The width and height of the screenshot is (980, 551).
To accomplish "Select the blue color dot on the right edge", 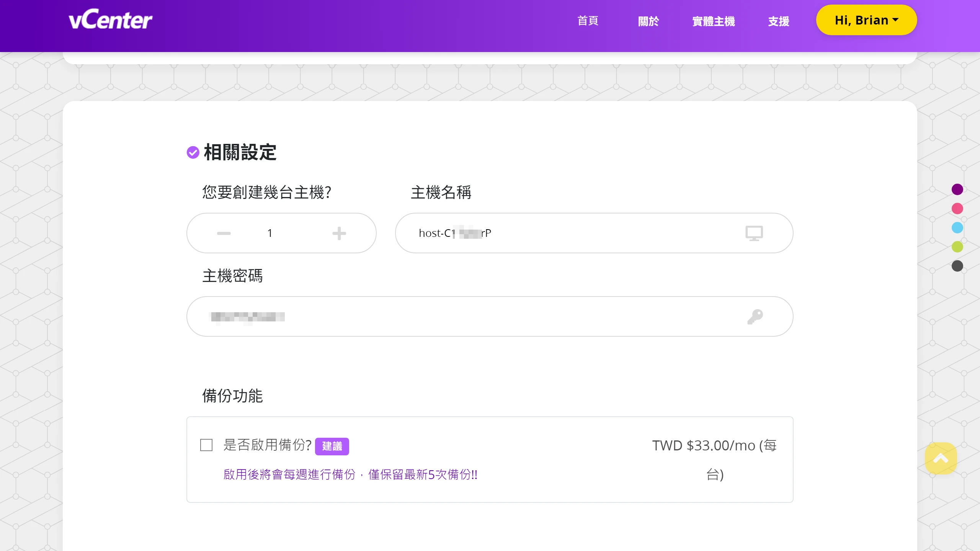I will click(957, 227).
